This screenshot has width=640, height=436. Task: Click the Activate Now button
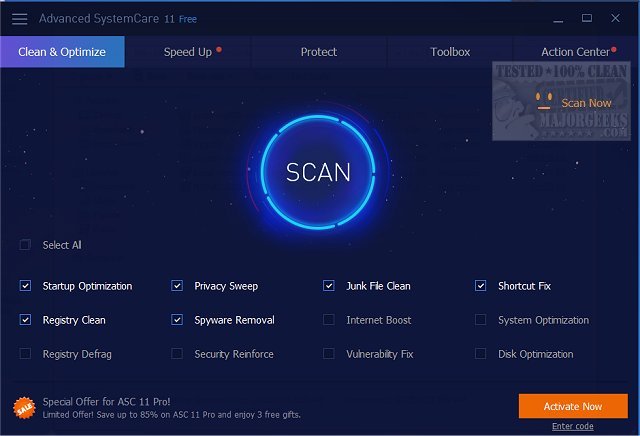click(573, 406)
